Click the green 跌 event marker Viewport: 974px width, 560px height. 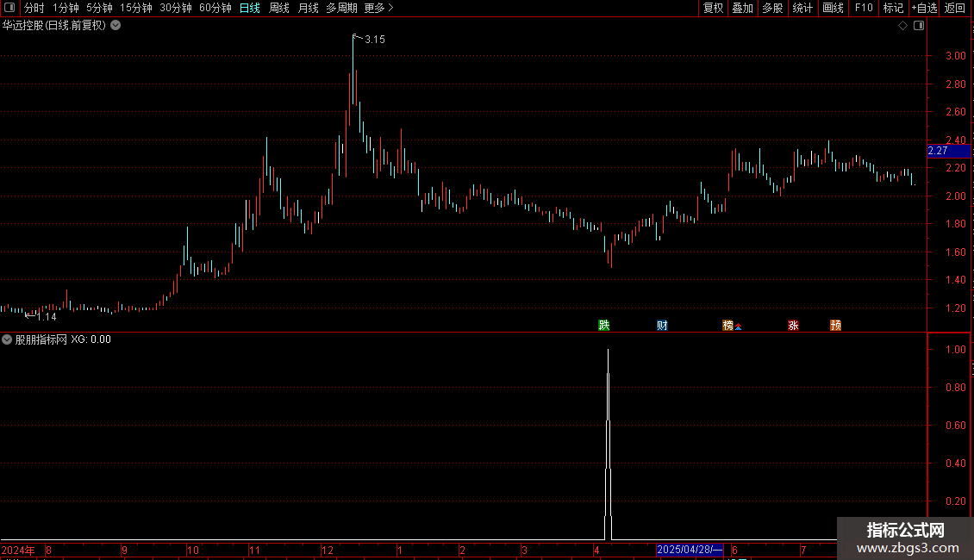tap(603, 326)
